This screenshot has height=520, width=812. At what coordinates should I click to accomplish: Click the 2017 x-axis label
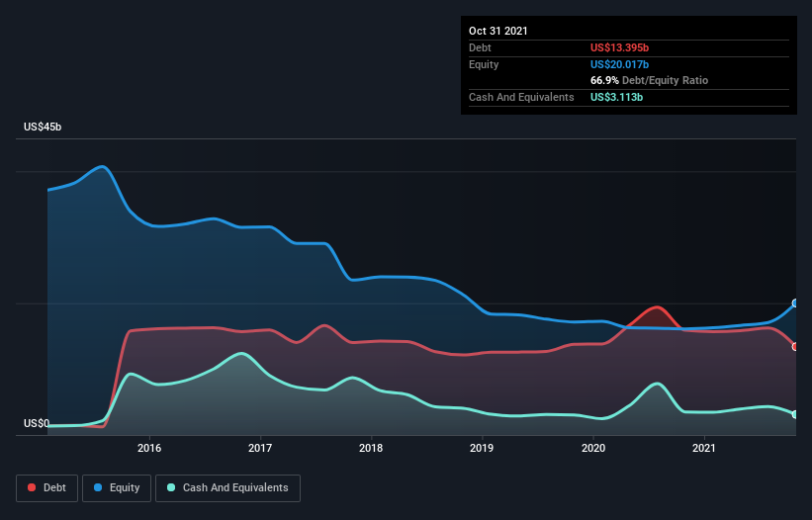[x=260, y=448]
